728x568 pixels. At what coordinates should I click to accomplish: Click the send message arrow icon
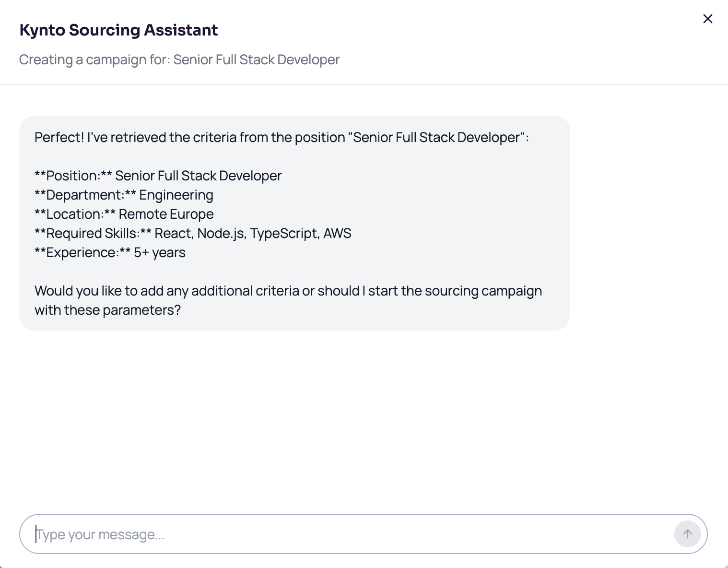coord(687,534)
